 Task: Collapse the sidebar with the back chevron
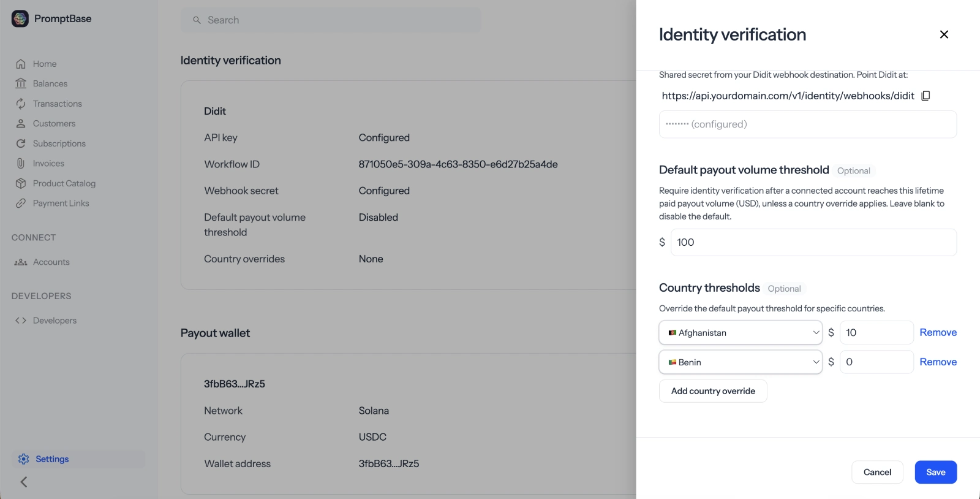24,482
